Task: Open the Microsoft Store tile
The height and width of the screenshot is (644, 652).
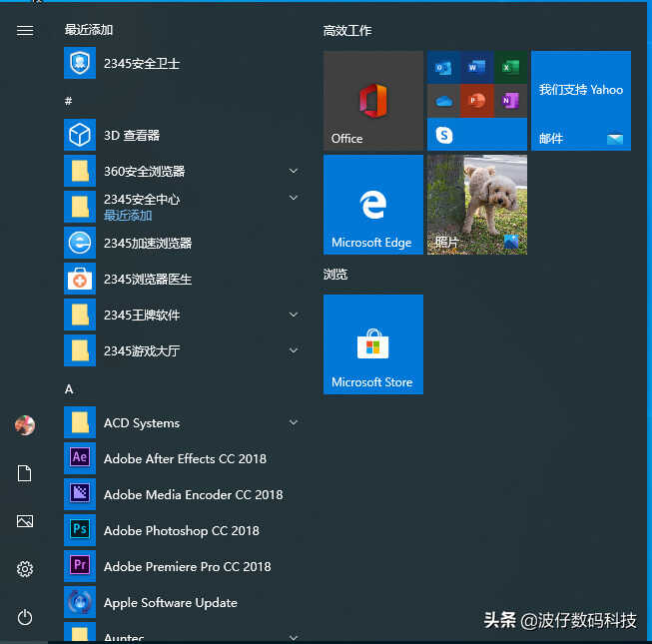Action: tap(373, 344)
